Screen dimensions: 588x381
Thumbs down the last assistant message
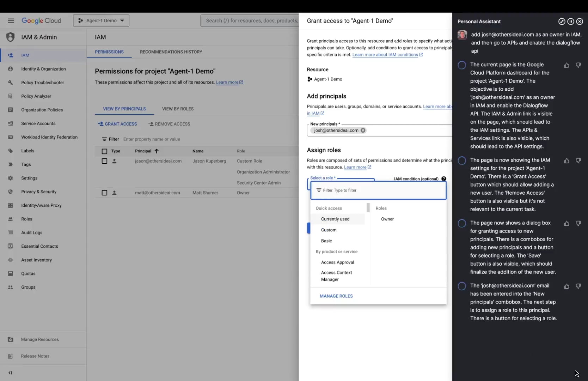point(578,286)
